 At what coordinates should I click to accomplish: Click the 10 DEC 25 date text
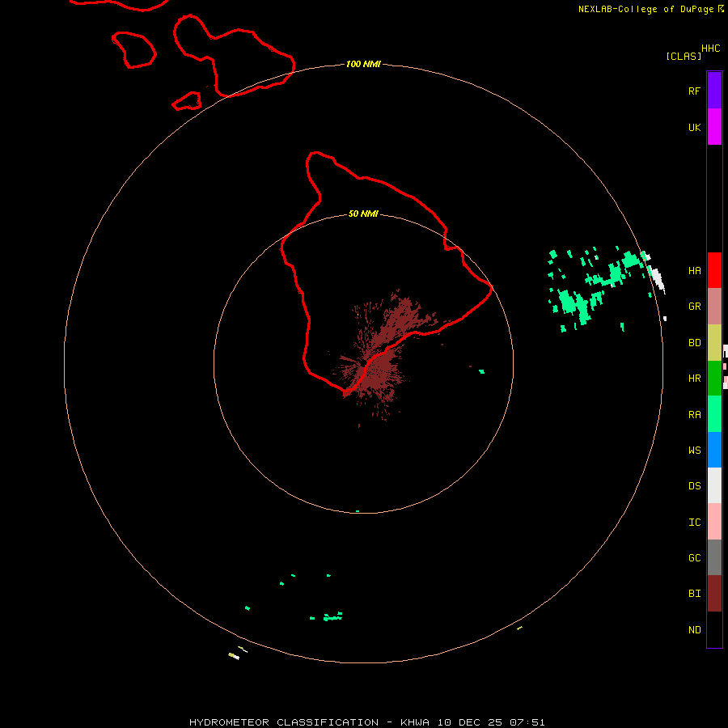pos(469,722)
